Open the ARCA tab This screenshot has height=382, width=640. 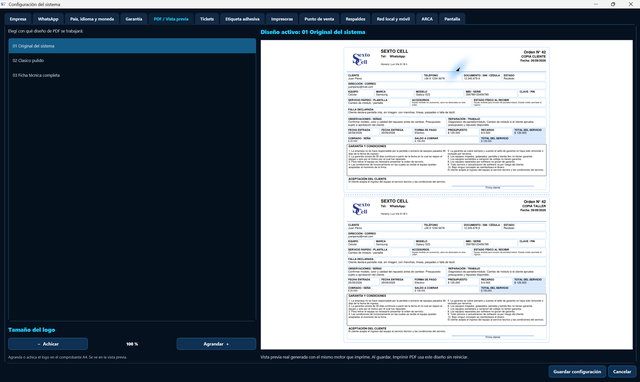coord(427,19)
